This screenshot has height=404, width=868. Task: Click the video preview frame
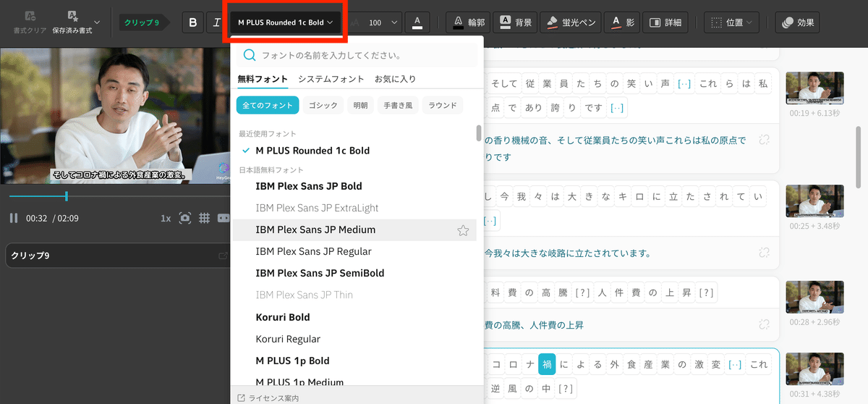click(x=116, y=116)
